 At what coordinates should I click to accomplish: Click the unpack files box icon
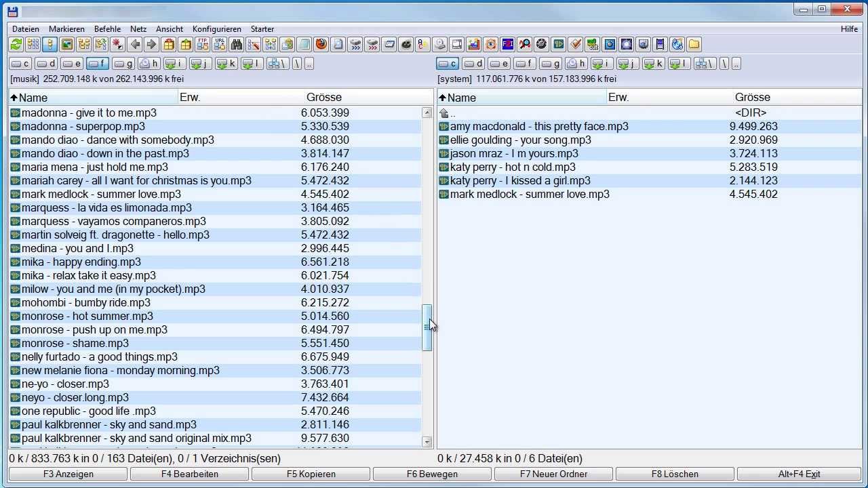186,44
